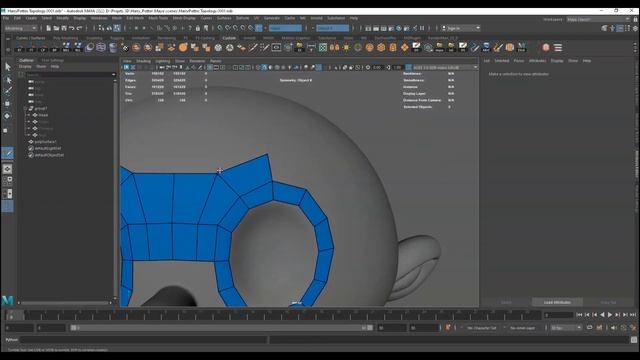Viewport: 640px width, 360px height.
Task: Open the Attribute Editor Show menu
Action: coord(573,61)
